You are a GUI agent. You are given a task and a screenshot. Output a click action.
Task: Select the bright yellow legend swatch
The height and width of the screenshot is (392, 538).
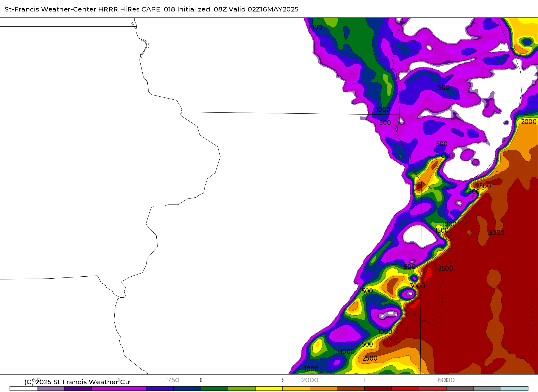coord(269,389)
